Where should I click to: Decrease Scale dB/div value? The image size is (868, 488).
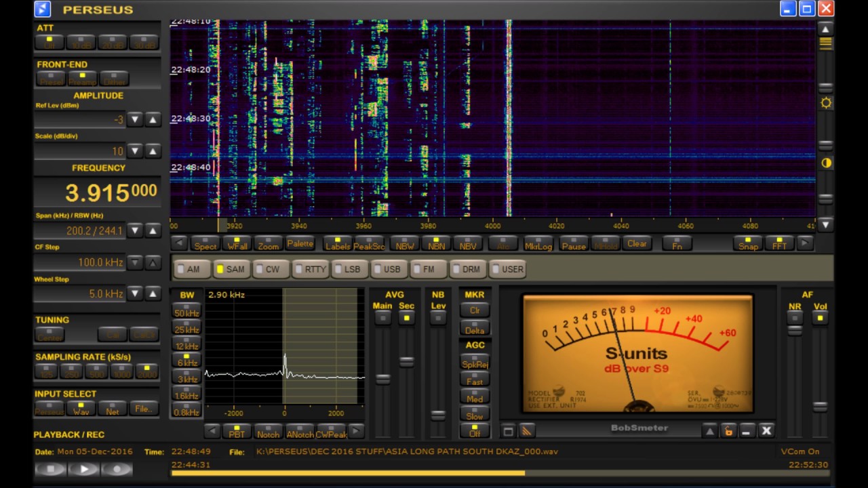135,151
